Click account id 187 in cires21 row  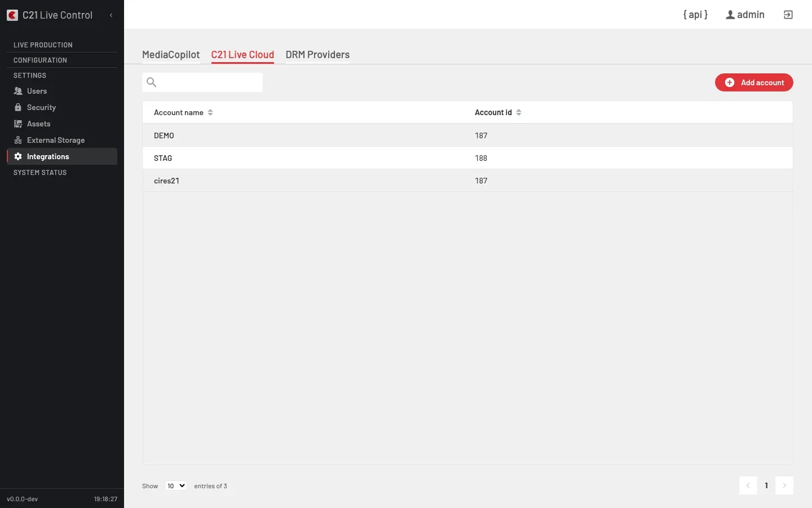481,181
